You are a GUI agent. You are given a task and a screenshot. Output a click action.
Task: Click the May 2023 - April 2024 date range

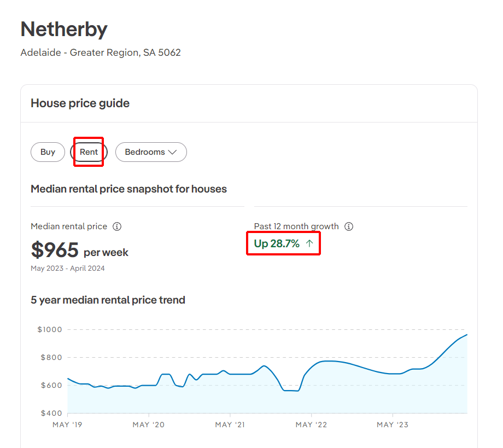coord(68,269)
